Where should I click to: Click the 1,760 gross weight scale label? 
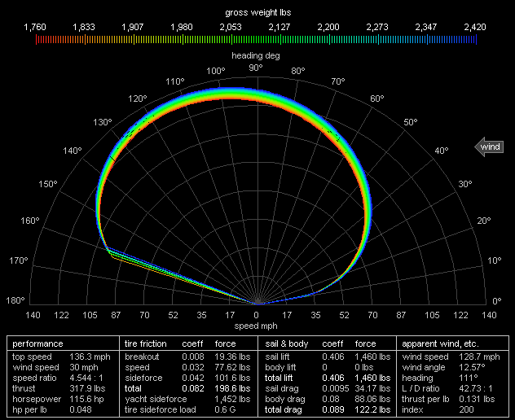[35, 27]
